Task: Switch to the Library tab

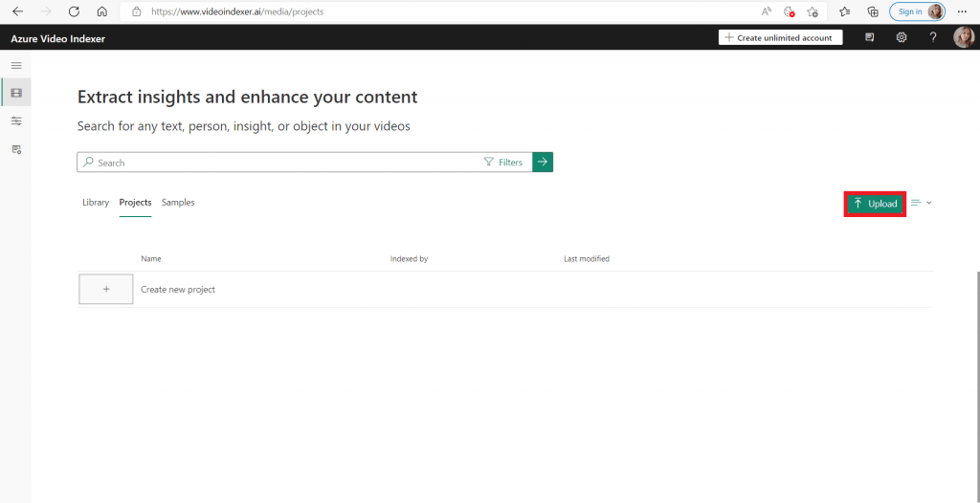Action: [x=96, y=203]
